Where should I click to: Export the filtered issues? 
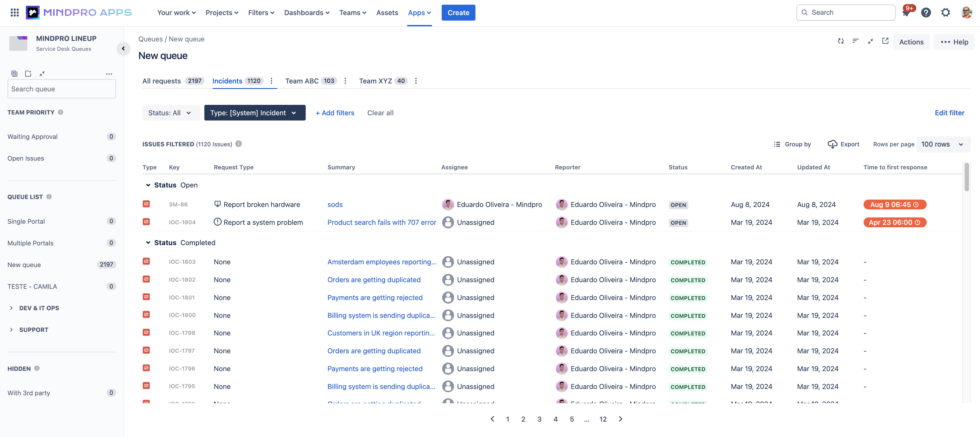[844, 144]
